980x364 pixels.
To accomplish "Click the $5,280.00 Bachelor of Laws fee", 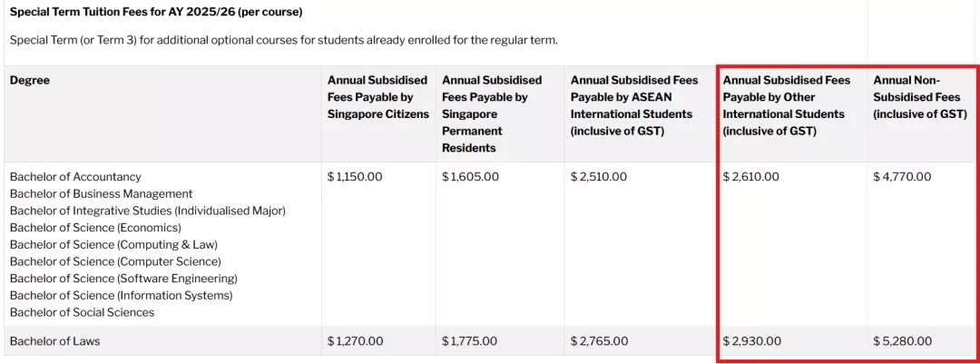I will (903, 341).
